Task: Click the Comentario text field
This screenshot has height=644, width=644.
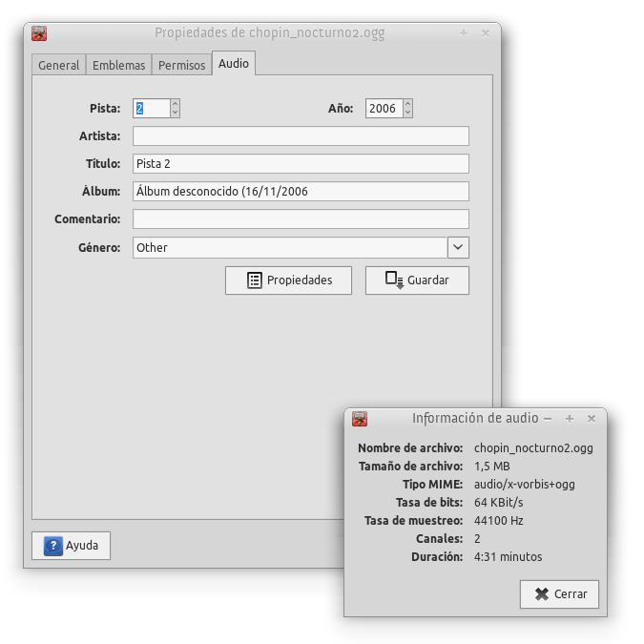Action: pyautogui.click(x=301, y=218)
